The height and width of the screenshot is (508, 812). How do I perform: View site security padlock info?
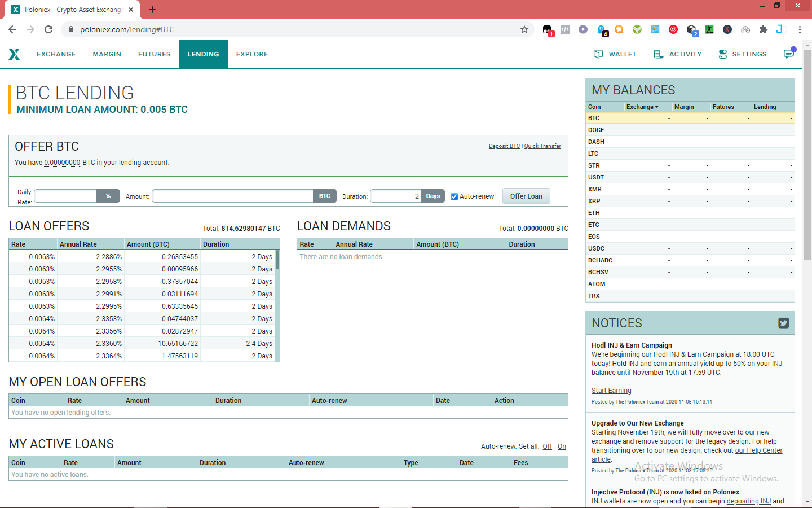pos(70,29)
